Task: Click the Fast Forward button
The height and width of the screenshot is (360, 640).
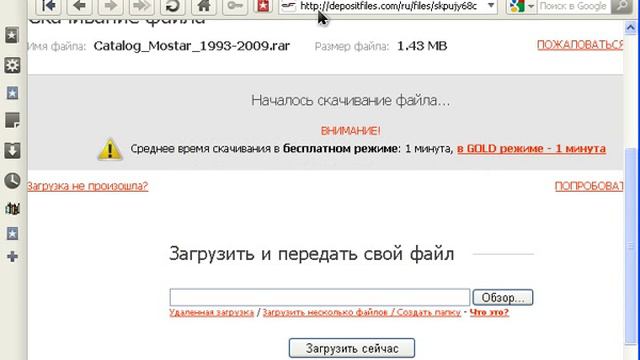Action: point(142,6)
